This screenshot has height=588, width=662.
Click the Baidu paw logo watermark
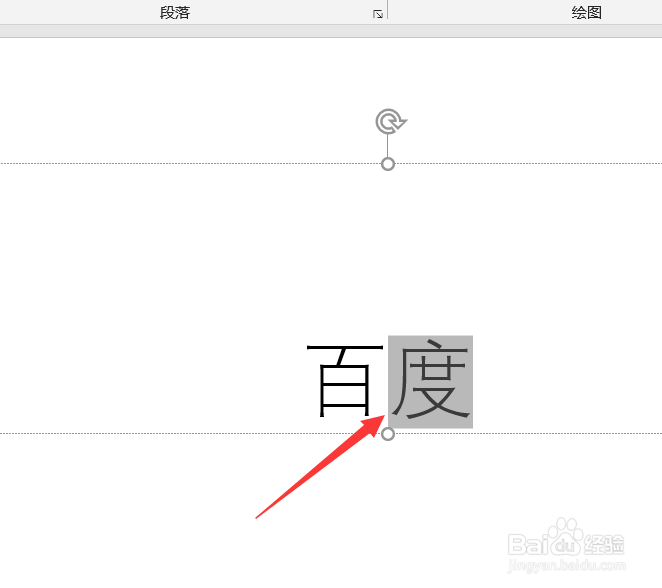coord(565,537)
